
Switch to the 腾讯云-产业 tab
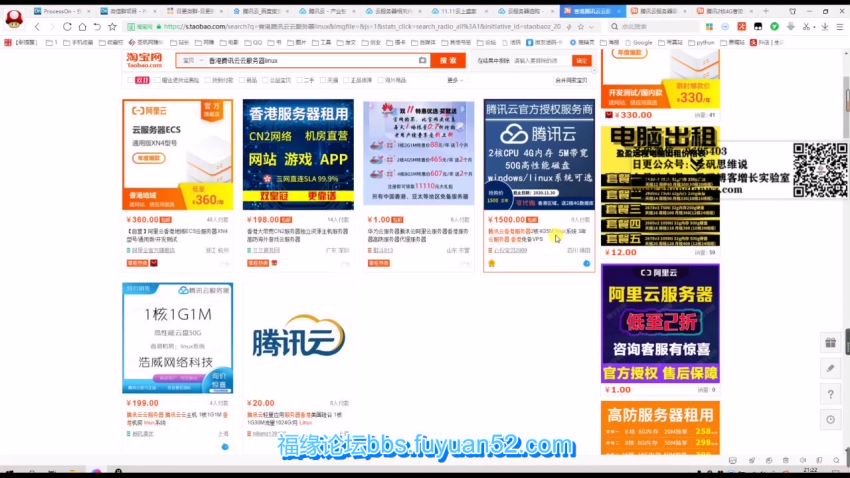(326, 11)
